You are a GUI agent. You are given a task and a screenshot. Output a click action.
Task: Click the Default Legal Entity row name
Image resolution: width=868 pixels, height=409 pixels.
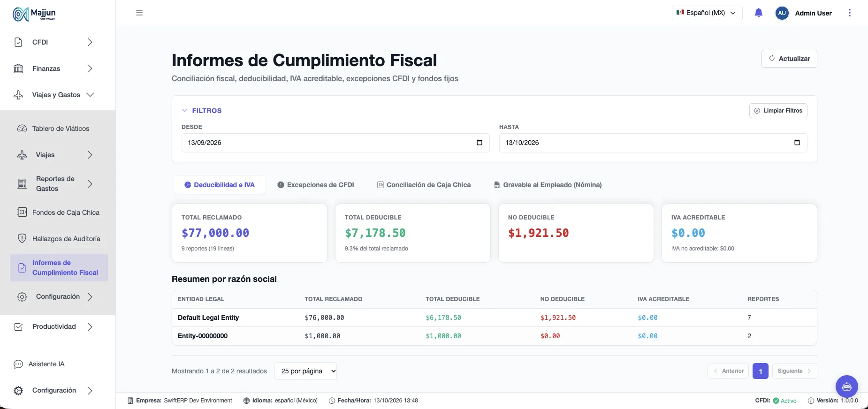point(208,318)
